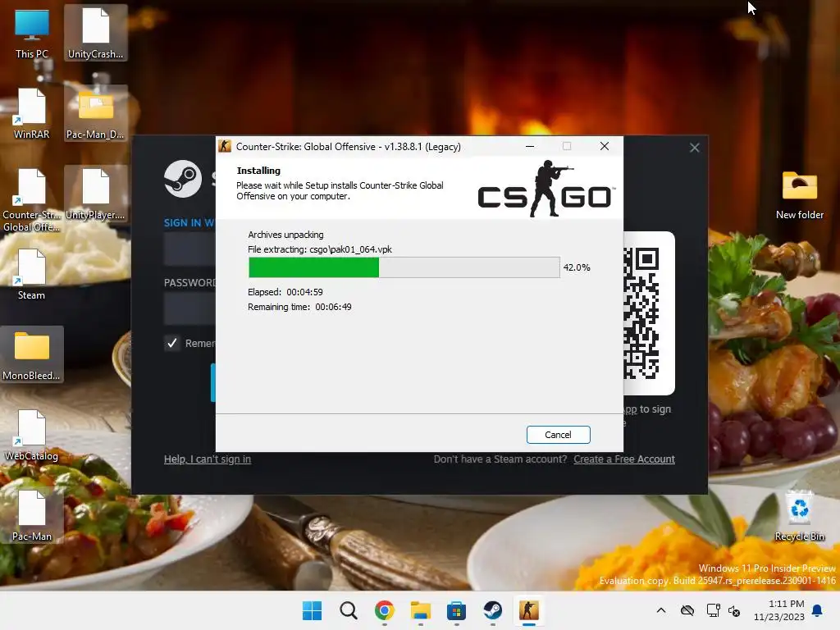Open the New folder on desktop
This screenshot has height=630, width=840.
[x=799, y=195]
